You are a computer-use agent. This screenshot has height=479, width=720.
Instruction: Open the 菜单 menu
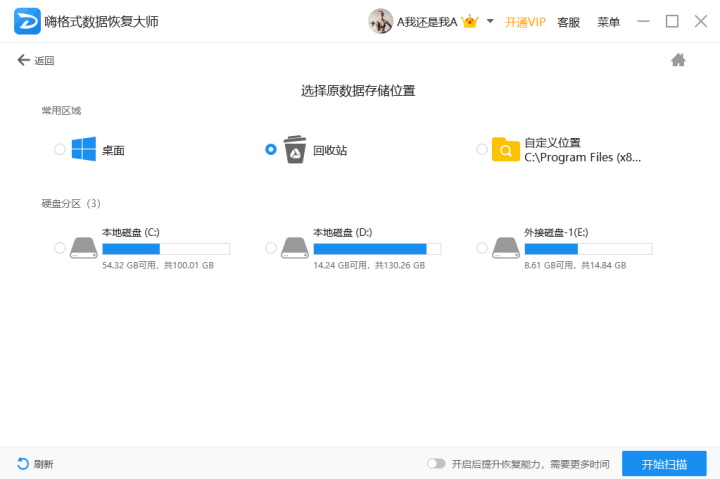tap(608, 22)
